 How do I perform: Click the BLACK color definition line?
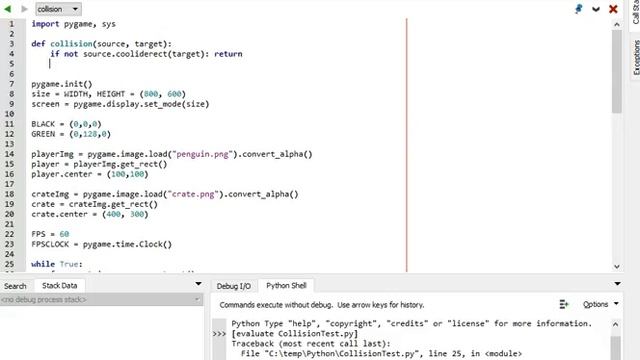tap(66, 124)
